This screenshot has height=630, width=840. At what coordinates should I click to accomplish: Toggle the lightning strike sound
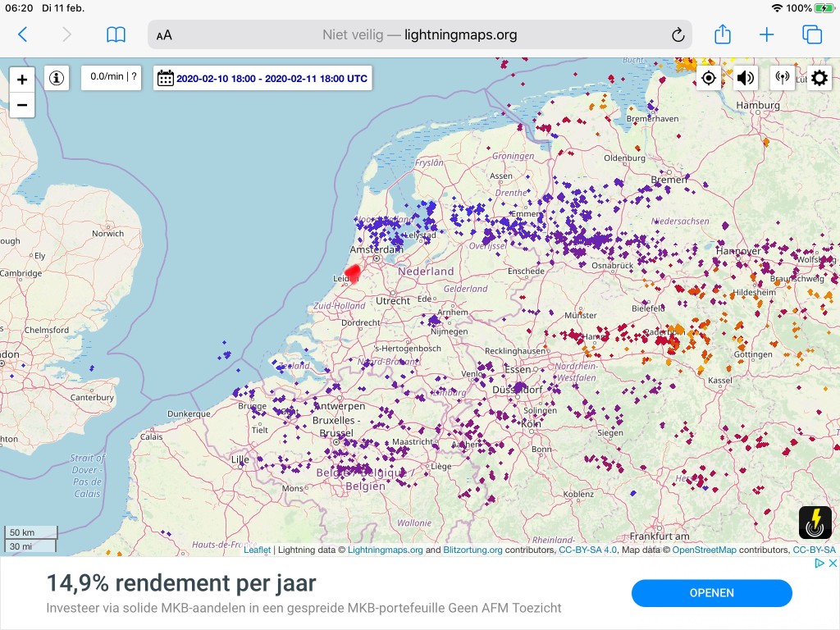tap(745, 78)
